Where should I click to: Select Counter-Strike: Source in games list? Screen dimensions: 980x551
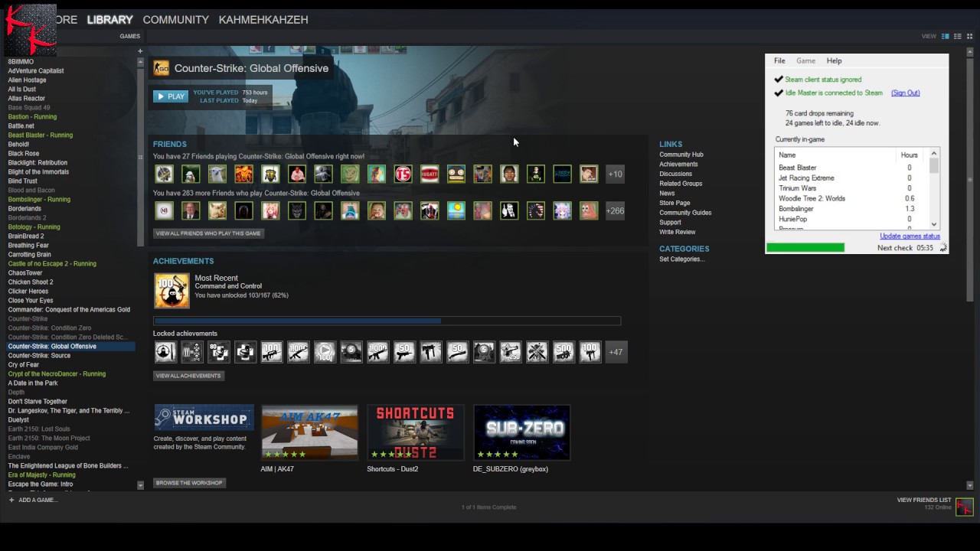point(39,356)
